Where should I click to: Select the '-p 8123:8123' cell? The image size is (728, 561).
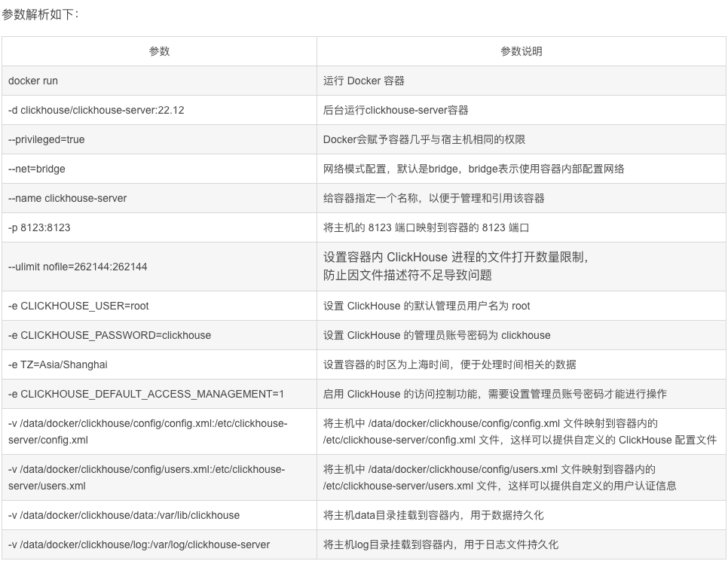click(159, 227)
